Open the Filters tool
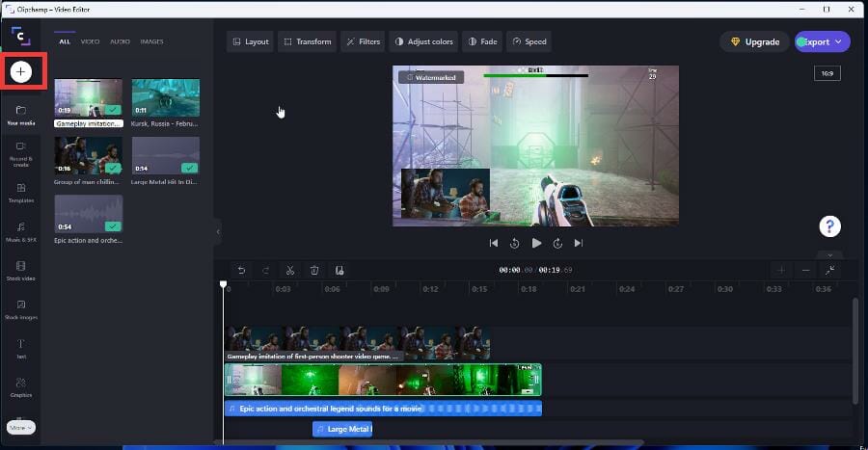The height and width of the screenshot is (450, 868). (x=364, y=41)
